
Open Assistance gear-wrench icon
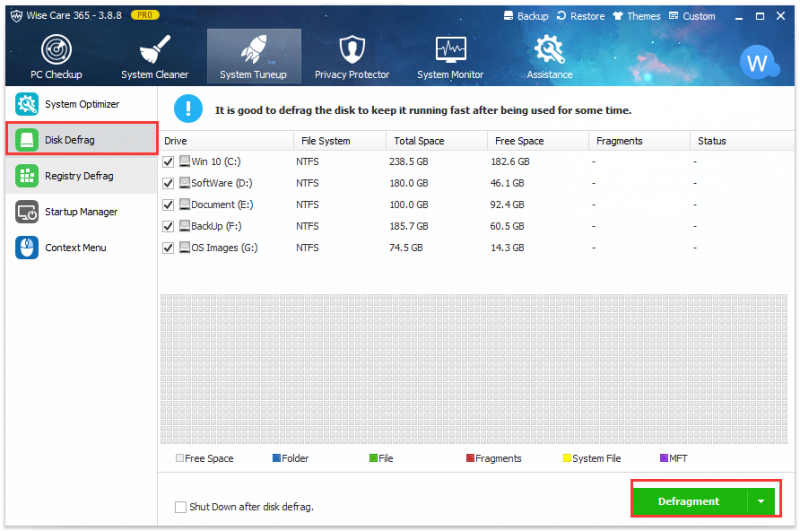[549, 49]
